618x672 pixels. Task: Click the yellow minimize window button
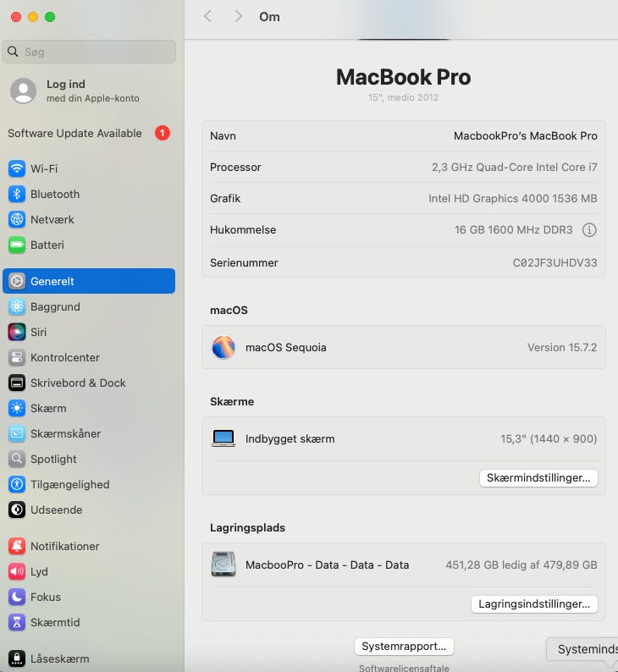(x=33, y=17)
